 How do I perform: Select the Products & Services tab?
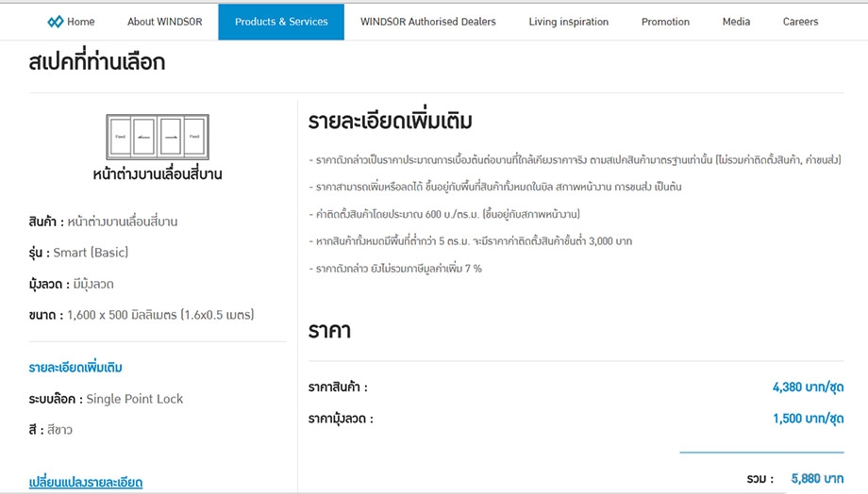point(281,22)
